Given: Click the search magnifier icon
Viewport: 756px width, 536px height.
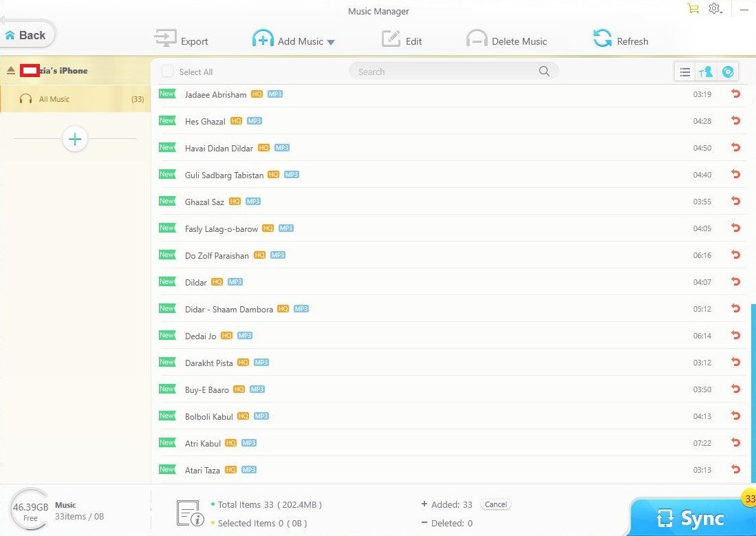Looking at the screenshot, I should (544, 72).
